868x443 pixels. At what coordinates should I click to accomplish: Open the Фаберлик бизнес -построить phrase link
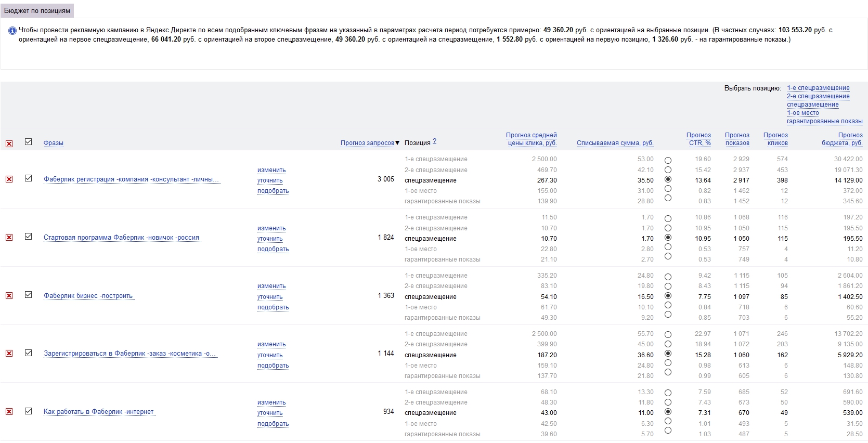(89, 296)
